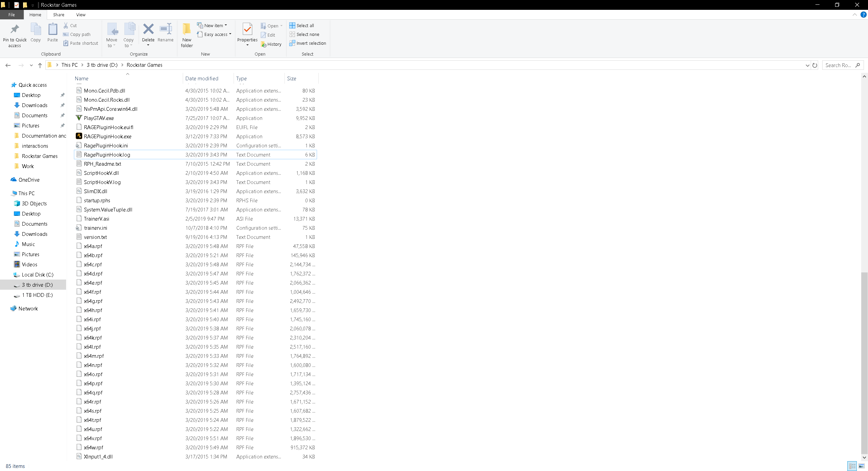The width and height of the screenshot is (868, 471).
Task: Click the Delete icon in ribbon
Action: 148,29
